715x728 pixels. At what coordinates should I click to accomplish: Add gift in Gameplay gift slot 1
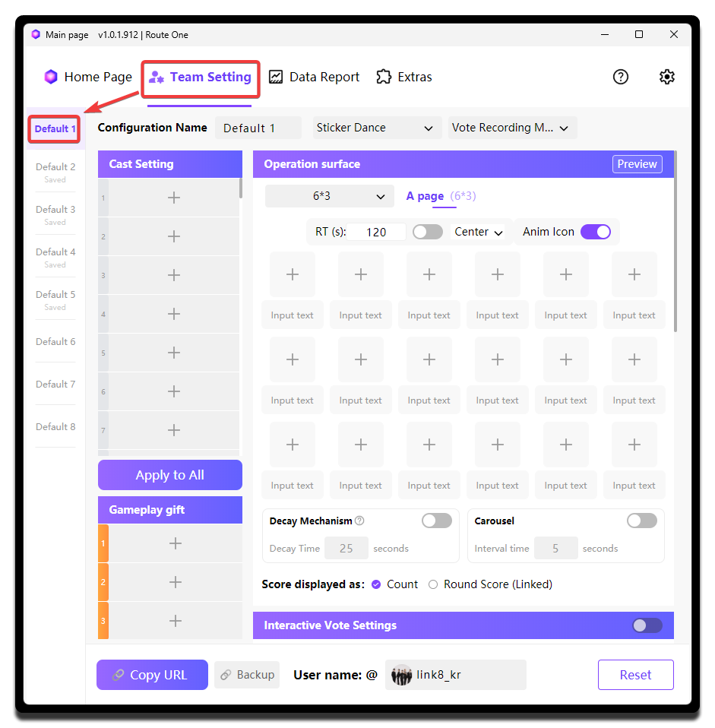(175, 543)
